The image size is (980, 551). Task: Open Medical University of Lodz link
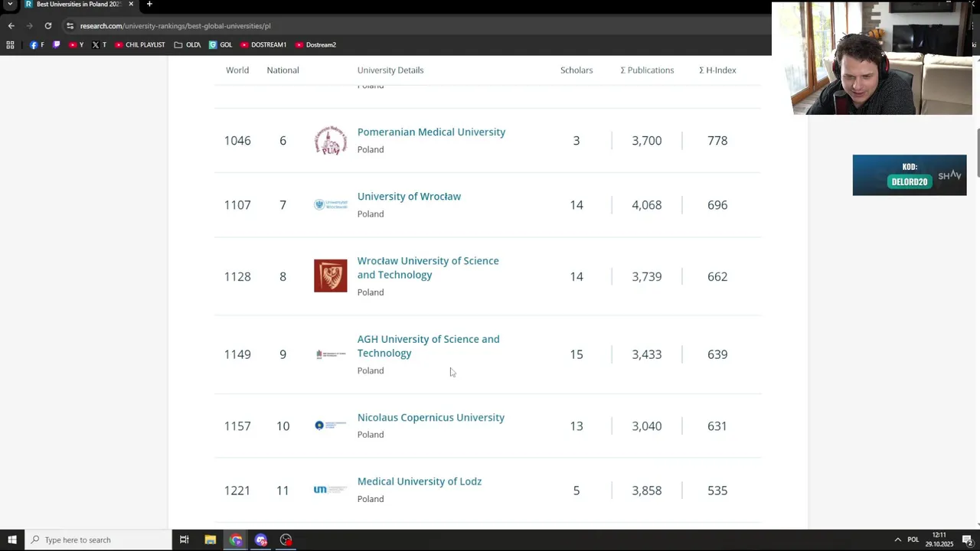pyautogui.click(x=419, y=481)
